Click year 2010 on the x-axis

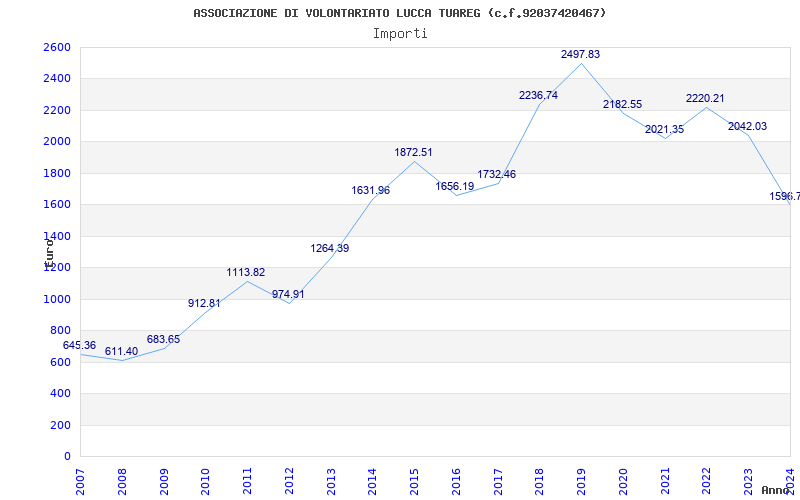[x=206, y=482]
